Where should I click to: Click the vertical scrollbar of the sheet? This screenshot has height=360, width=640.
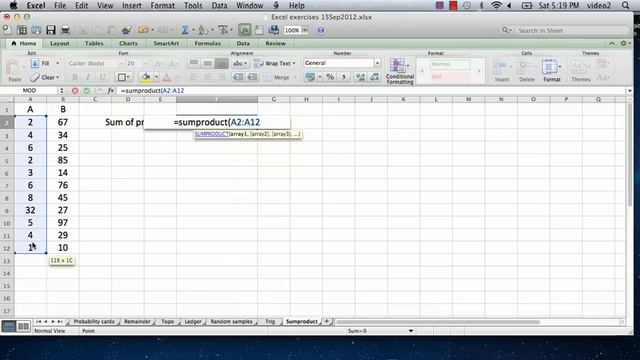(629, 154)
